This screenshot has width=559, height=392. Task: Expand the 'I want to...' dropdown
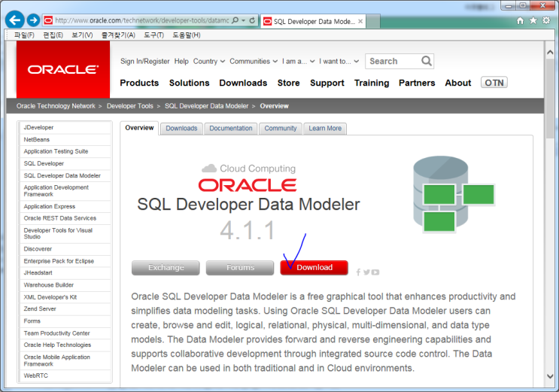pos(339,62)
